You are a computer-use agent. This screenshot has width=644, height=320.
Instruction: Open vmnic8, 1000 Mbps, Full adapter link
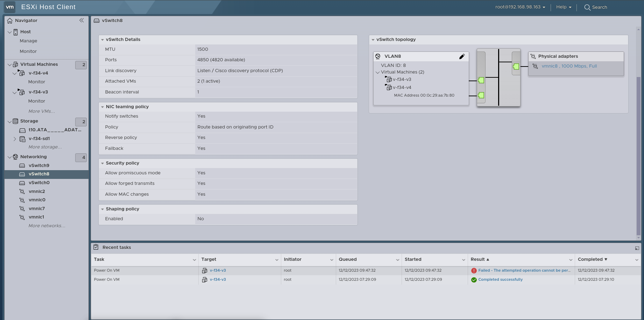coord(569,66)
